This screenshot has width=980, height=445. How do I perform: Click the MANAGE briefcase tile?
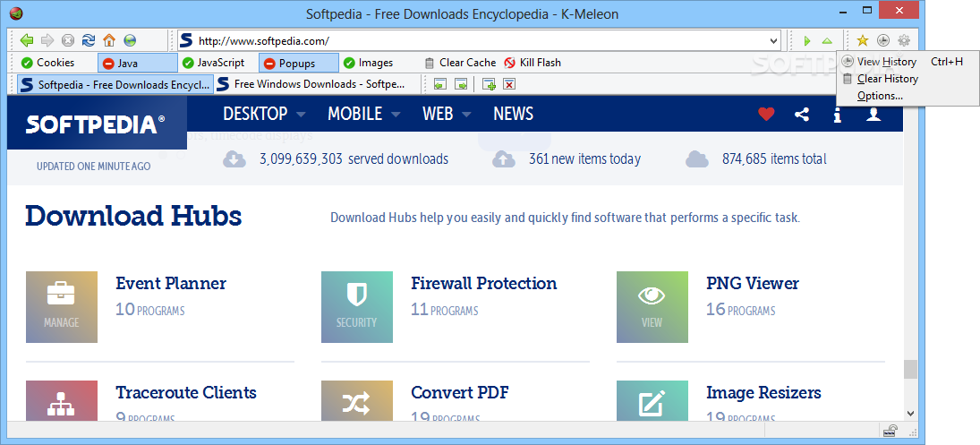(62, 307)
